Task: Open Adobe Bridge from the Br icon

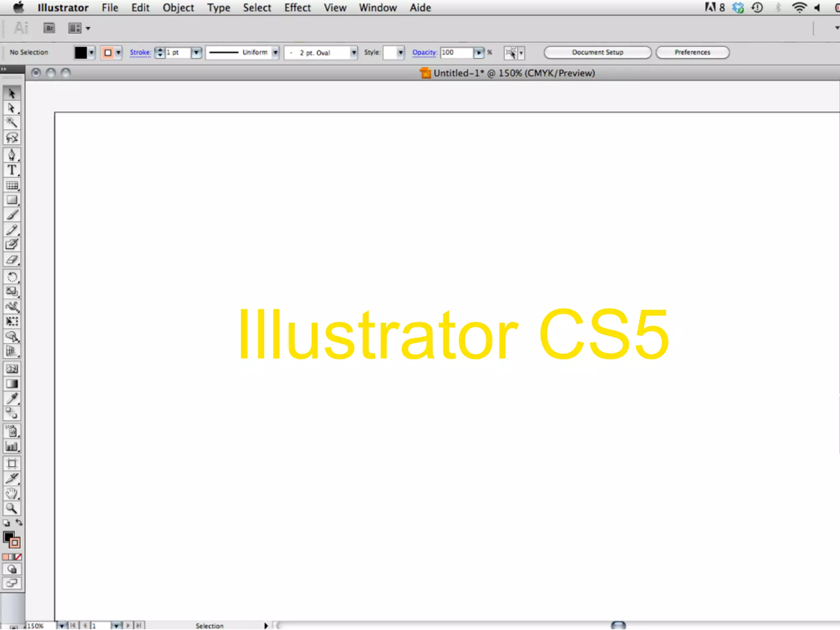Action: pyautogui.click(x=49, y=28)
